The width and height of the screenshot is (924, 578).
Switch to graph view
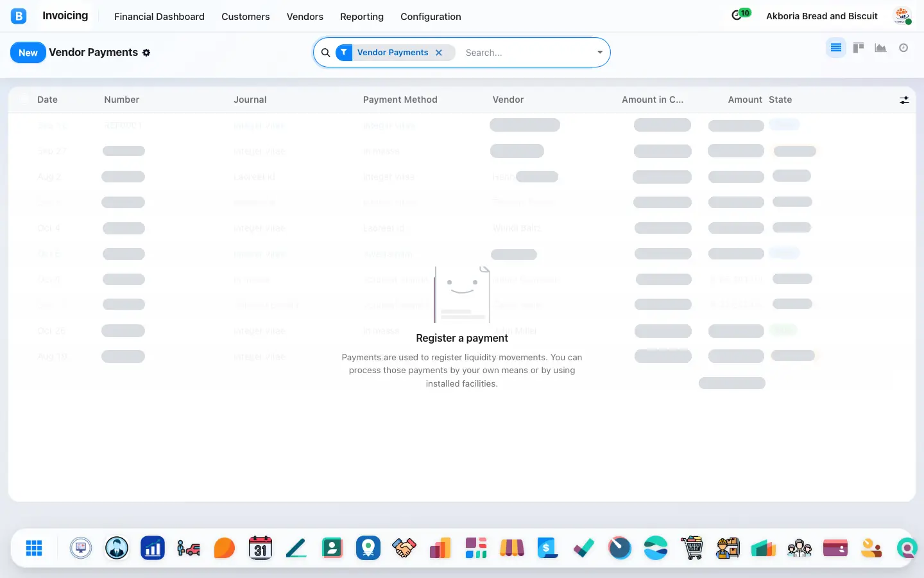(881, 48)
